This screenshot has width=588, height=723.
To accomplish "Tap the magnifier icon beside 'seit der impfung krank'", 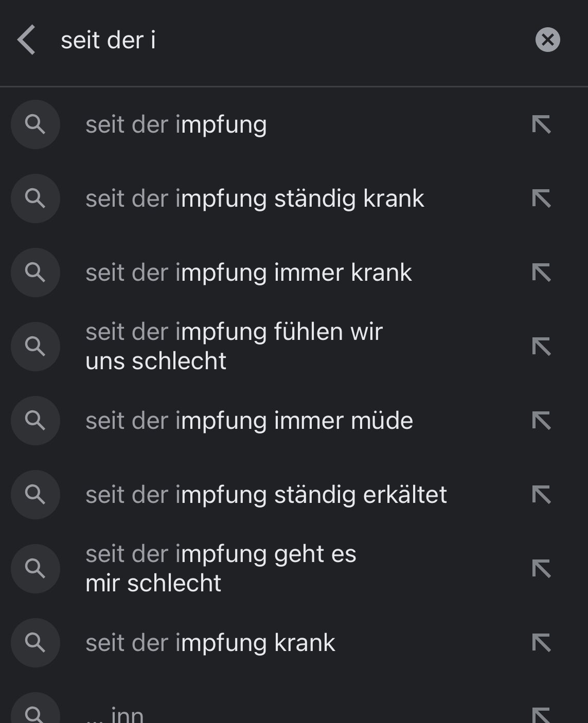I will tap(35, 643).
